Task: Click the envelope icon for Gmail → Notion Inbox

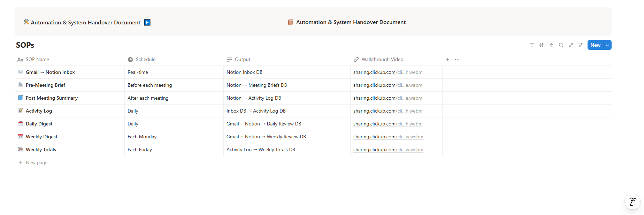Action: 21,72
